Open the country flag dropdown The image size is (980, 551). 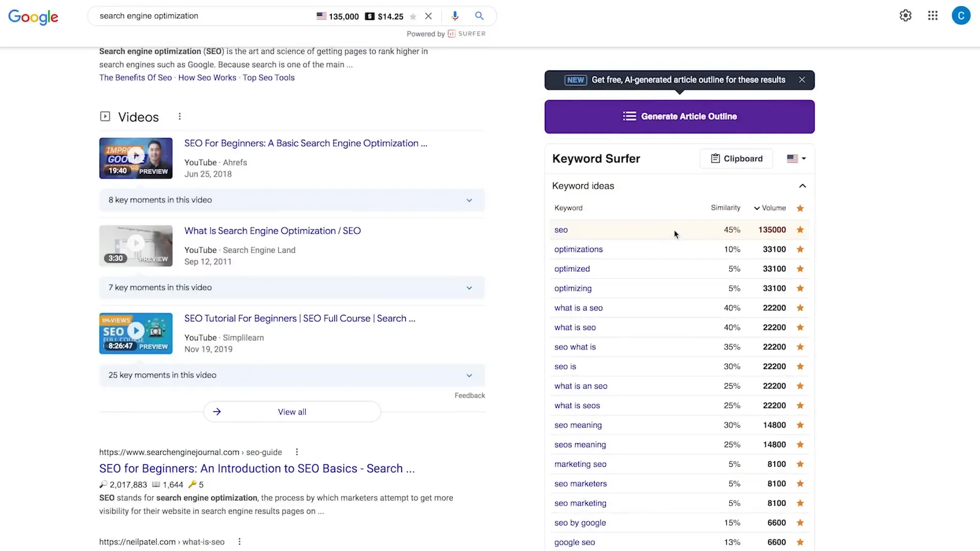[x=796, y=159]
